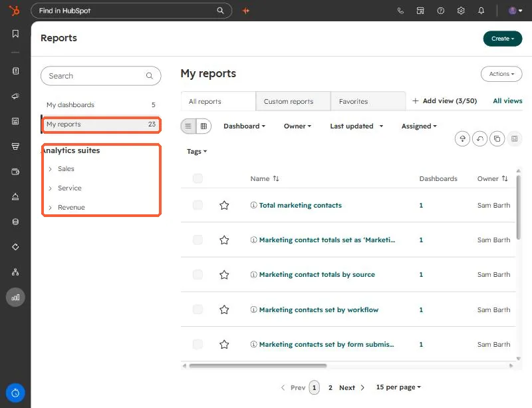Switch to the All reports tab
The width and height of the screenshot is (532, 408).
coord(218,101)
